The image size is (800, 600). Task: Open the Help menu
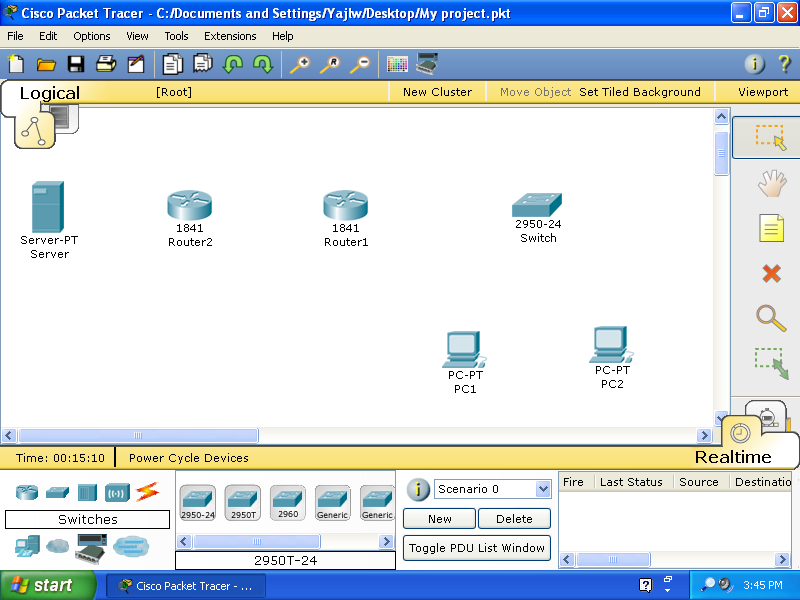[x=283, y=36]
